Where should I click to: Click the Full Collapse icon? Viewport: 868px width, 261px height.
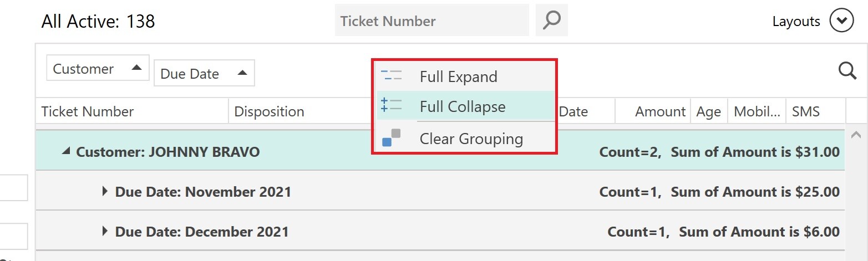(392, 105)
